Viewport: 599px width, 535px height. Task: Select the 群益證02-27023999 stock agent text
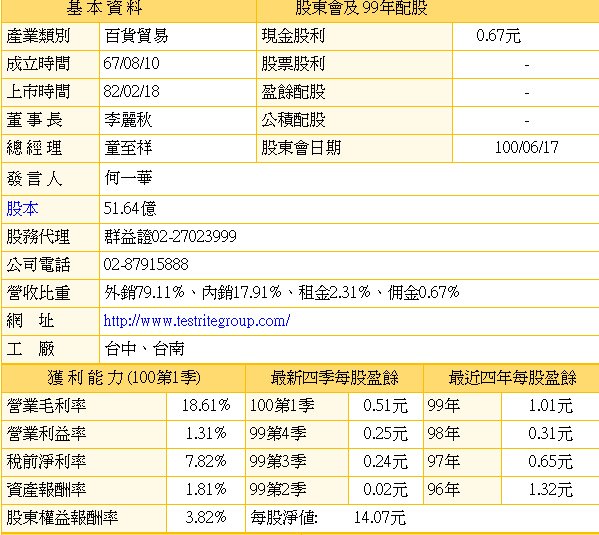(170, 237)
